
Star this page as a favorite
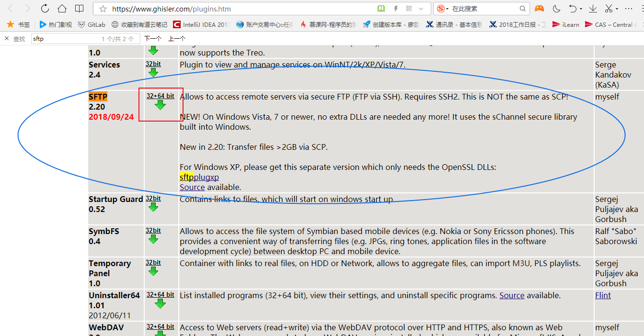pyautogui.click(x=103, y=9)
